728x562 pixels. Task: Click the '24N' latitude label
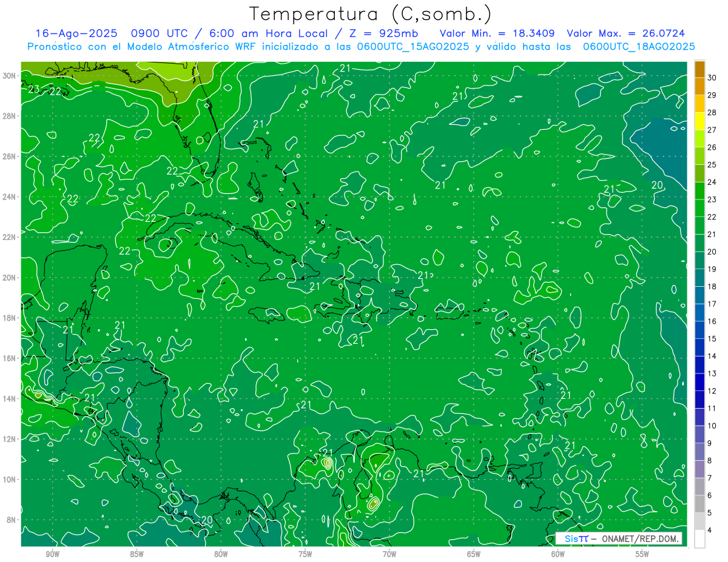[x=10, y=197]
